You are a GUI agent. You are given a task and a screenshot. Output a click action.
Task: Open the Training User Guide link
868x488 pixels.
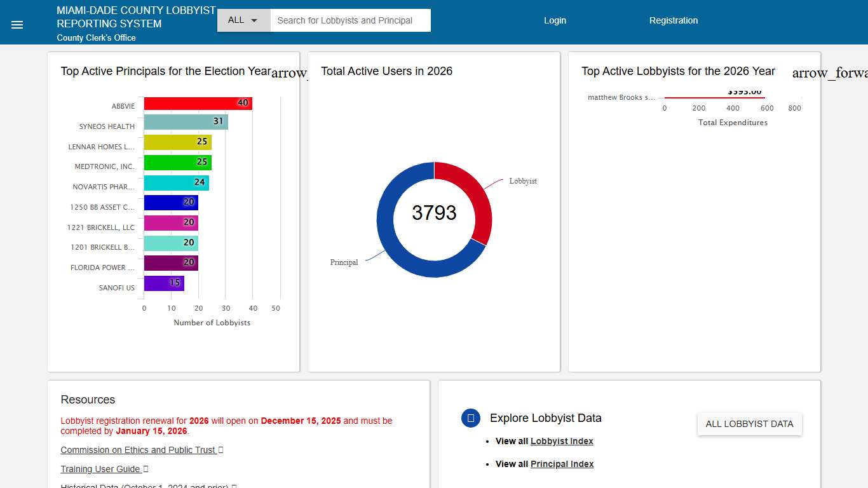100,469
